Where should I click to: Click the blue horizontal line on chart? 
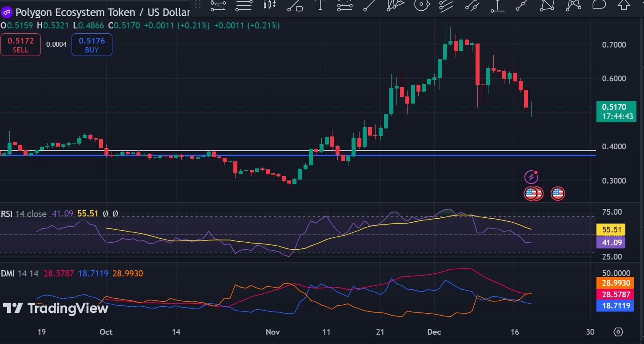tap(298, 155)
